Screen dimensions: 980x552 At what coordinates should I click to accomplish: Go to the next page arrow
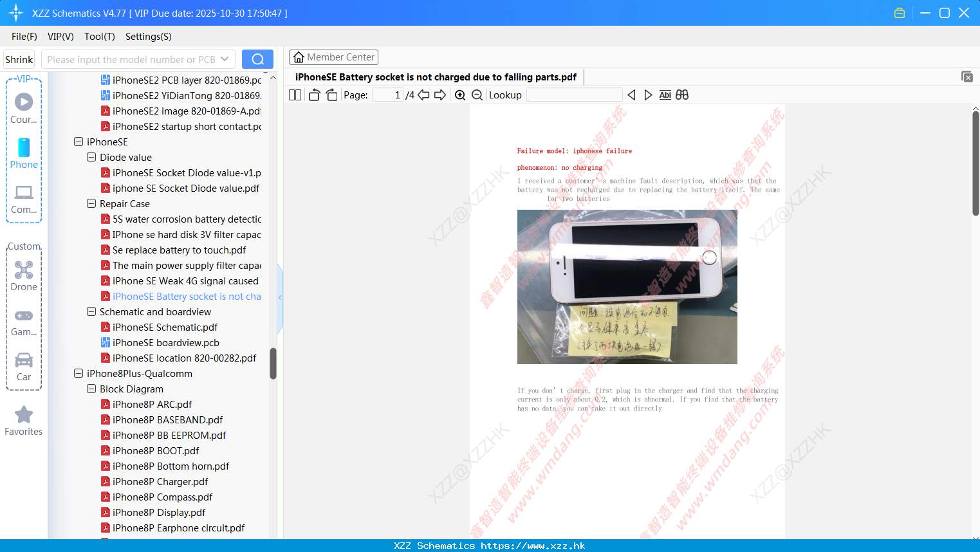pos(440,95)
